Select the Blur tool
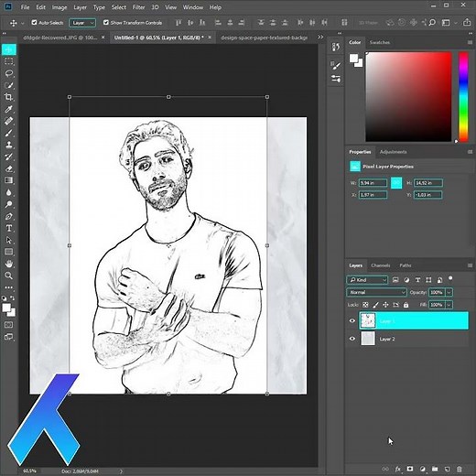 pos(9,192)
